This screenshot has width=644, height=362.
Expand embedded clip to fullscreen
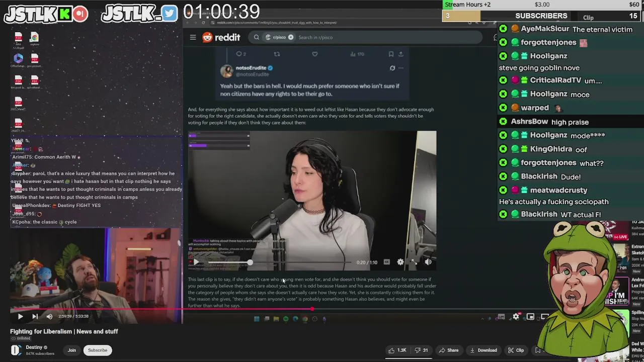[414, 262]
